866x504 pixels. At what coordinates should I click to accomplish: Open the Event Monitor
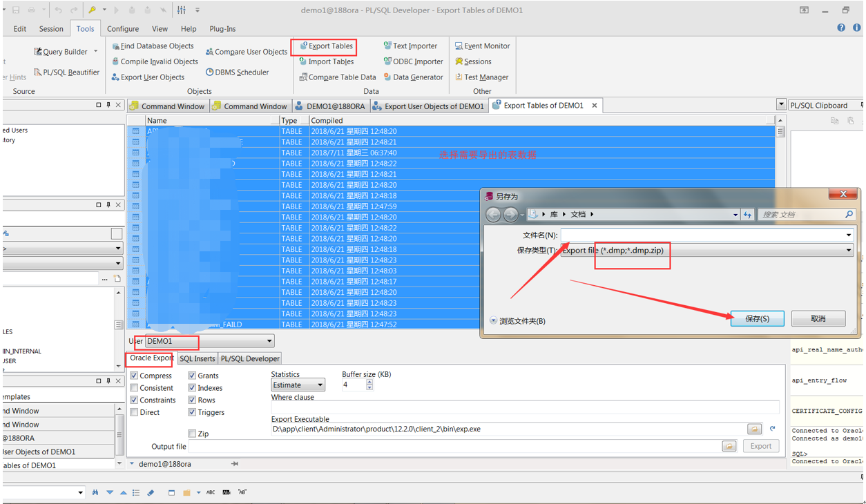483,46
